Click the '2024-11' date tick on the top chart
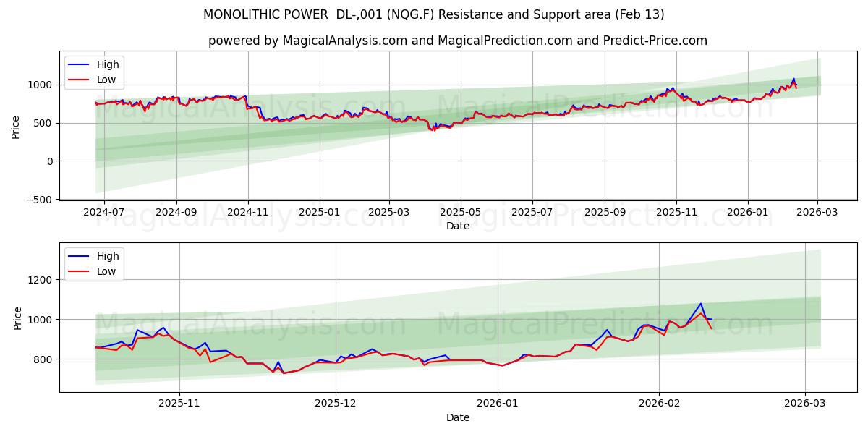This screenshot has height=434, width=868. [248, 213]
